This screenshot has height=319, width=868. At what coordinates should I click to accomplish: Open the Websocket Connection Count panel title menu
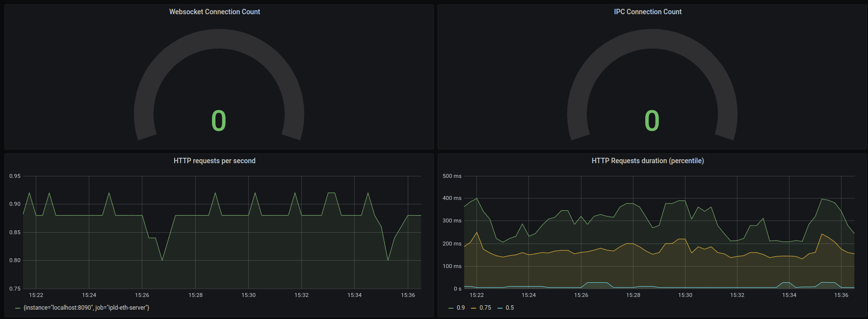pyautogui.click(x=214, y=12)
